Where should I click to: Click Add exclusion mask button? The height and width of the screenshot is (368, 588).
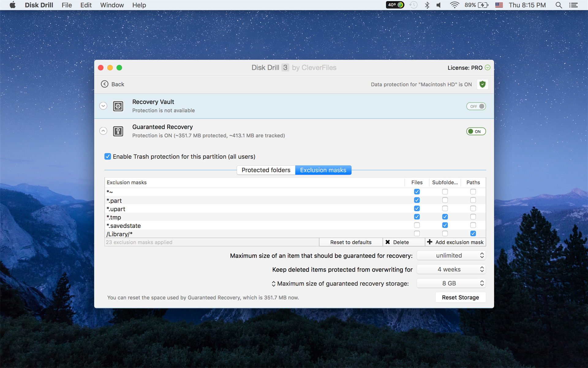coord(455,242)
